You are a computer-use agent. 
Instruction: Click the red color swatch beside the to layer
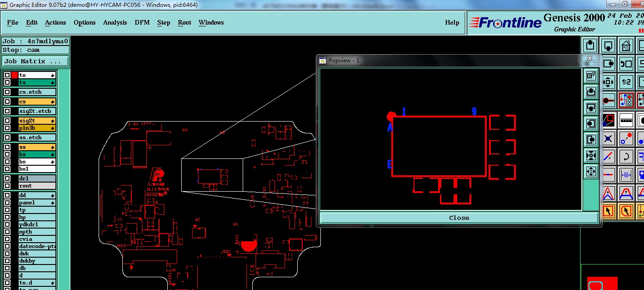[15, 75]
